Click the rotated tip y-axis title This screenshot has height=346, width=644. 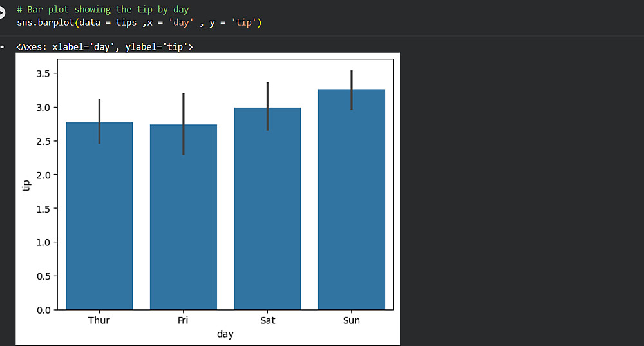(26, 186)
